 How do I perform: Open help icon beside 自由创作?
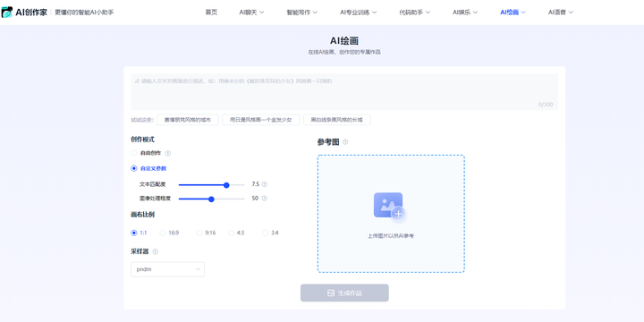coord(167,153)
